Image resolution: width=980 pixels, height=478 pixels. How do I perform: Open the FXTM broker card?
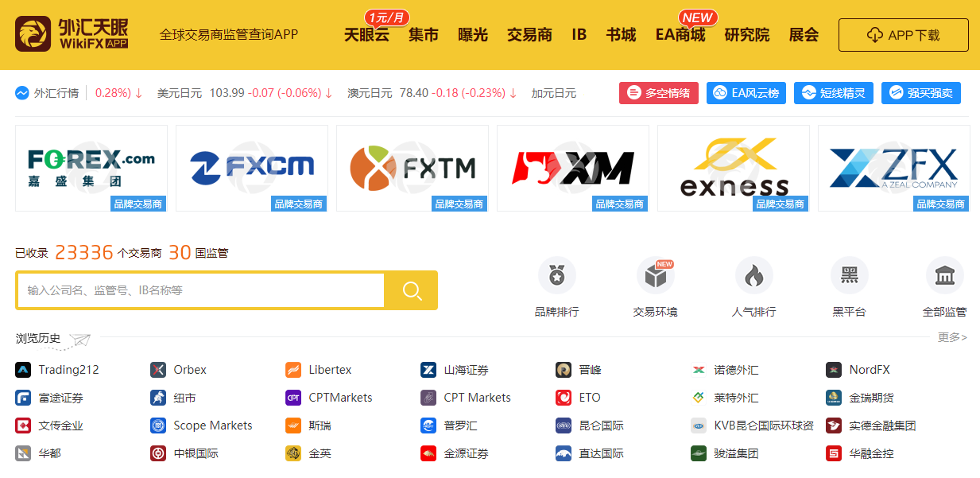click(x=413, y=169)
